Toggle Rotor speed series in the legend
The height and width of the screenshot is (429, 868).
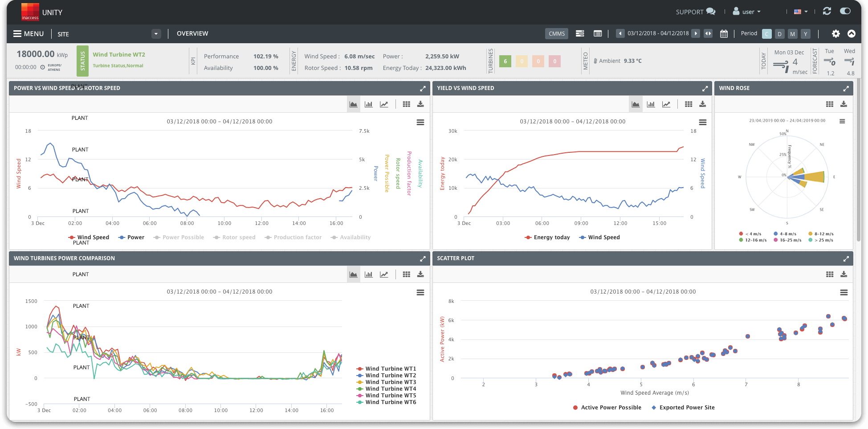tap(234, 237)
